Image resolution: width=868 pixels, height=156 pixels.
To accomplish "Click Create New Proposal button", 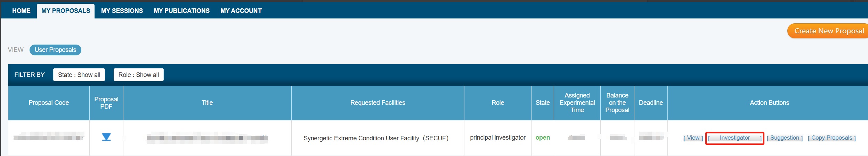I will [x=829, y=31].
